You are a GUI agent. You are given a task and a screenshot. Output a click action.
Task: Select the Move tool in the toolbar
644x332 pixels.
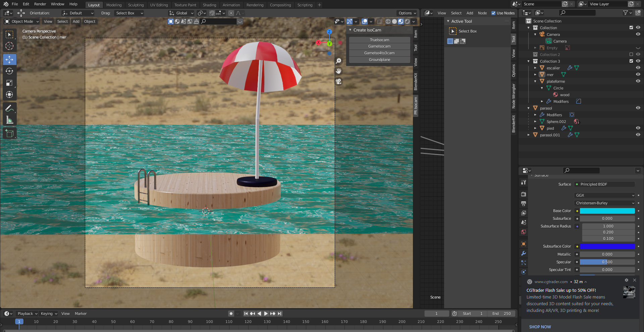[x=9, y=60]
